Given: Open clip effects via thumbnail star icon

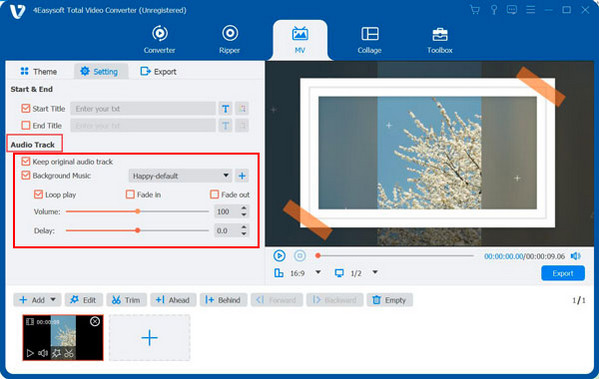Looking at the screenshot, I should click(56, 353).
